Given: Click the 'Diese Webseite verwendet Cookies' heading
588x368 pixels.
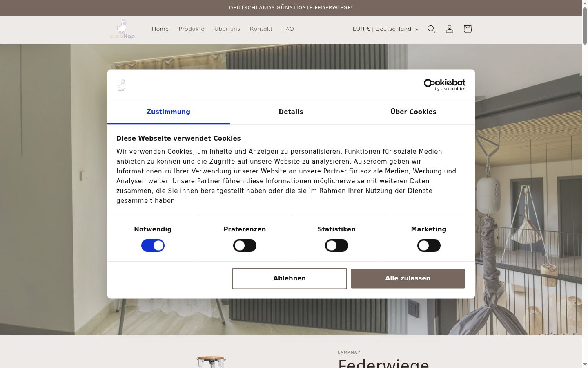Looking at the screenshot, I should 178,139.
